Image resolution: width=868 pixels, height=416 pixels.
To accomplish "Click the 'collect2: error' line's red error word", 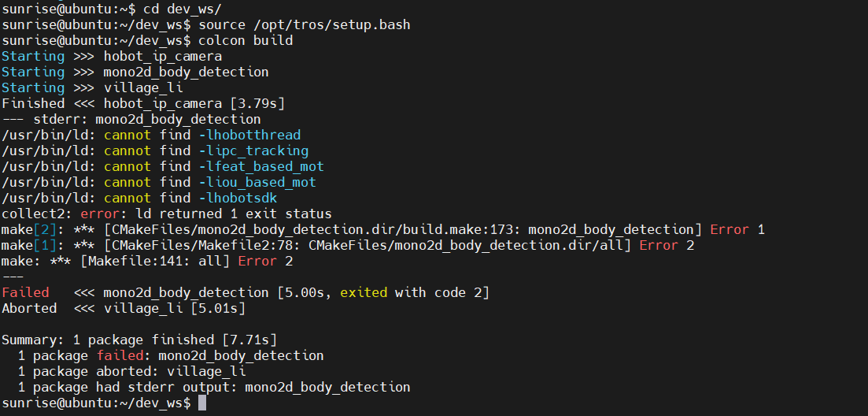I will (100, 214).
